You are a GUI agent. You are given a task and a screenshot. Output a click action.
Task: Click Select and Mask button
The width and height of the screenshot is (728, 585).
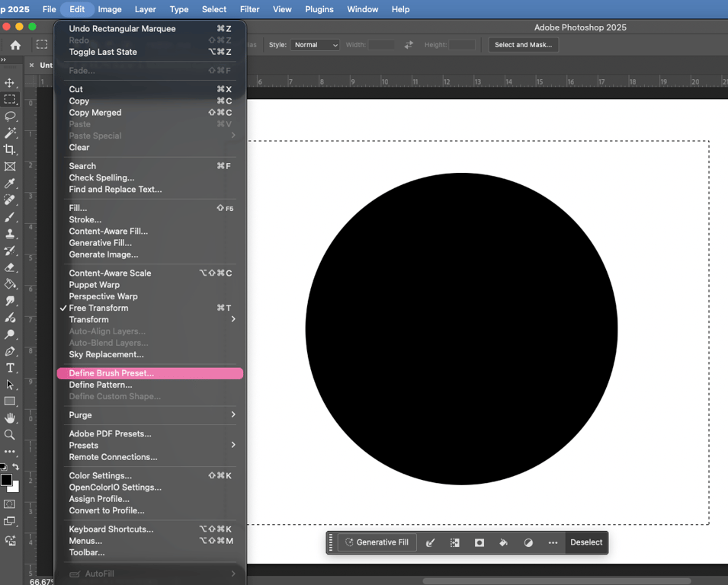click(523, 45)
